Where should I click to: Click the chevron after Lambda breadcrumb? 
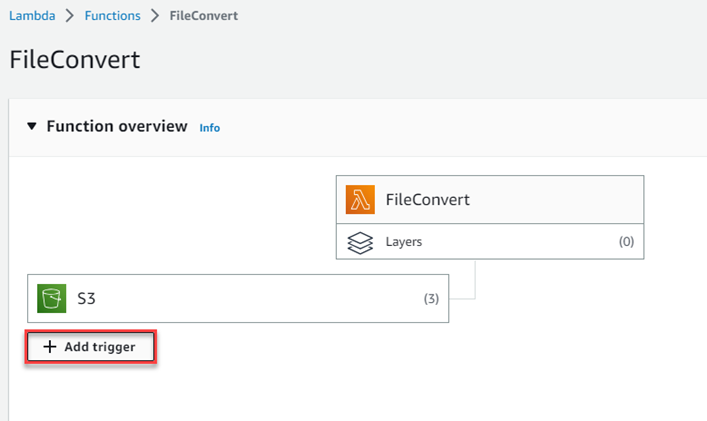(69, 17)
